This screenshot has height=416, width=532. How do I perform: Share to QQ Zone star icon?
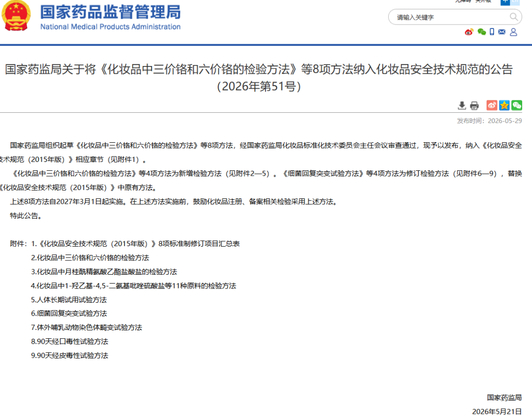[x=504, y=105]
